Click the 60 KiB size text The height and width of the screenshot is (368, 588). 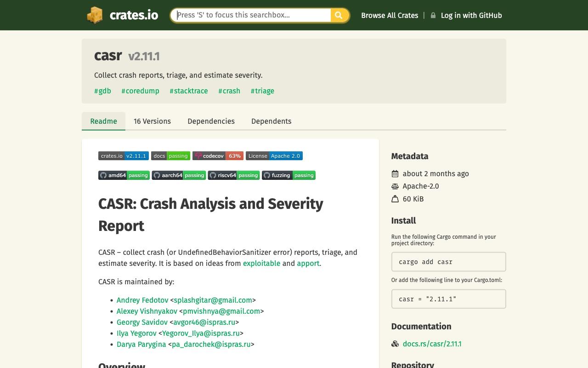tap(413, 199)
